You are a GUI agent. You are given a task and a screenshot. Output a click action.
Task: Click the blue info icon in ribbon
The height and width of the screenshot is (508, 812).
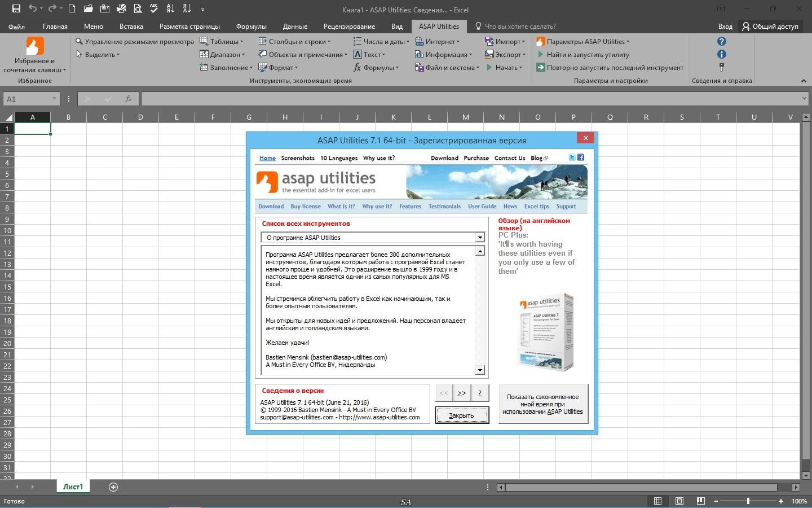[x=721, y=54]
